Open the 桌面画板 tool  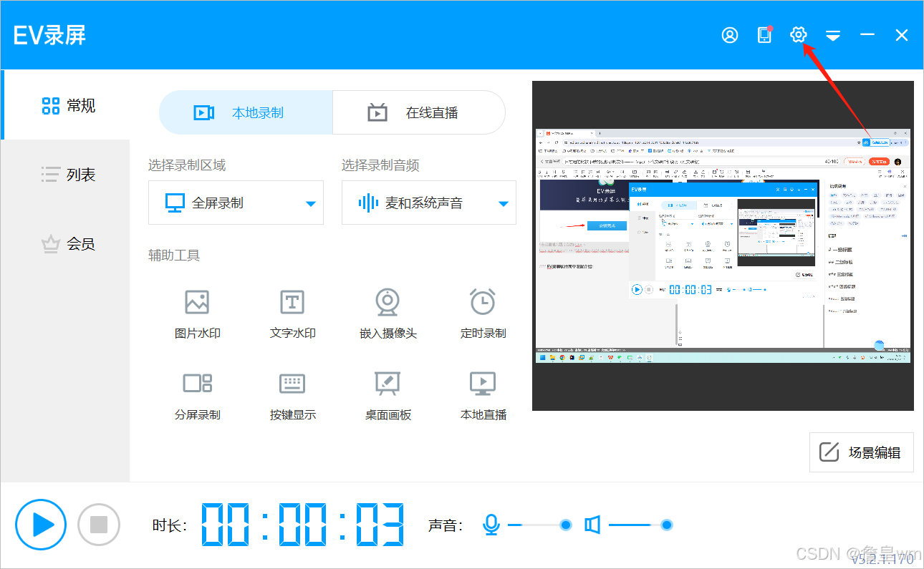click(x=388, y=395)
